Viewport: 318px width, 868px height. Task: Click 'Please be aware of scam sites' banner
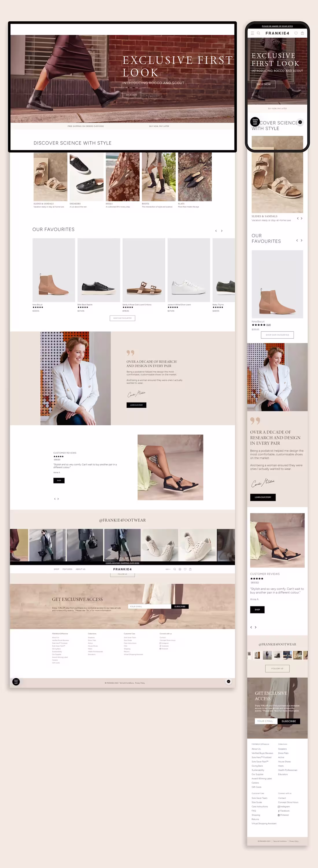click(277, 26)
